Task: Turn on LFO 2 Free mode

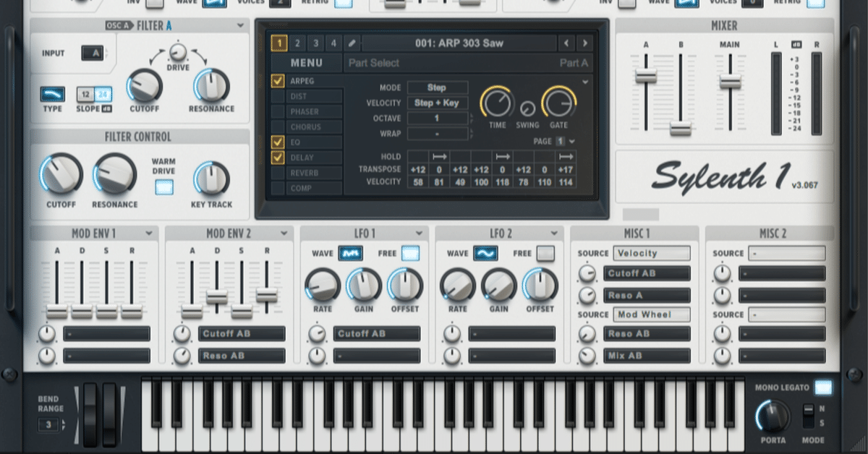Action: [546, 253]
